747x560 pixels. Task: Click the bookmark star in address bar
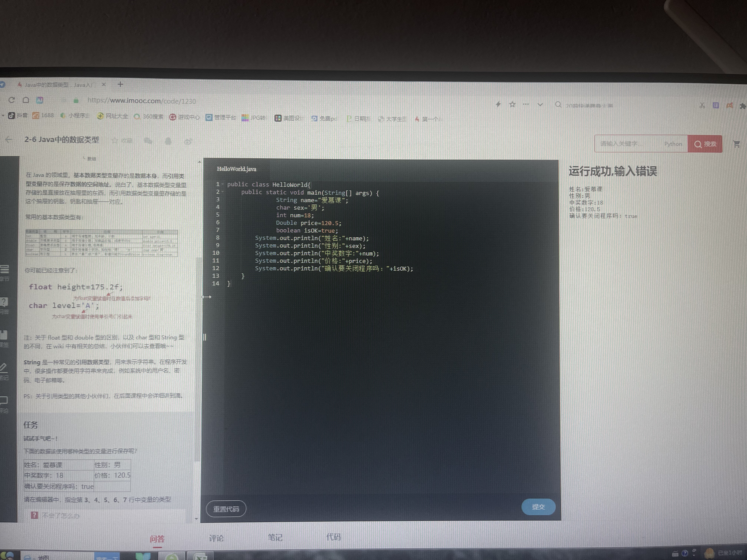tap(512, 104)
